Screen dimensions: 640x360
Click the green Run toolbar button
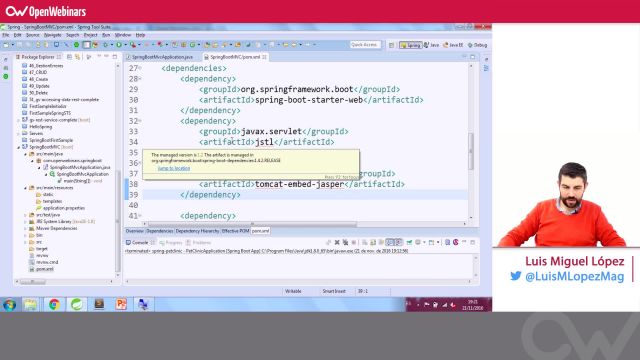point(119,45)
